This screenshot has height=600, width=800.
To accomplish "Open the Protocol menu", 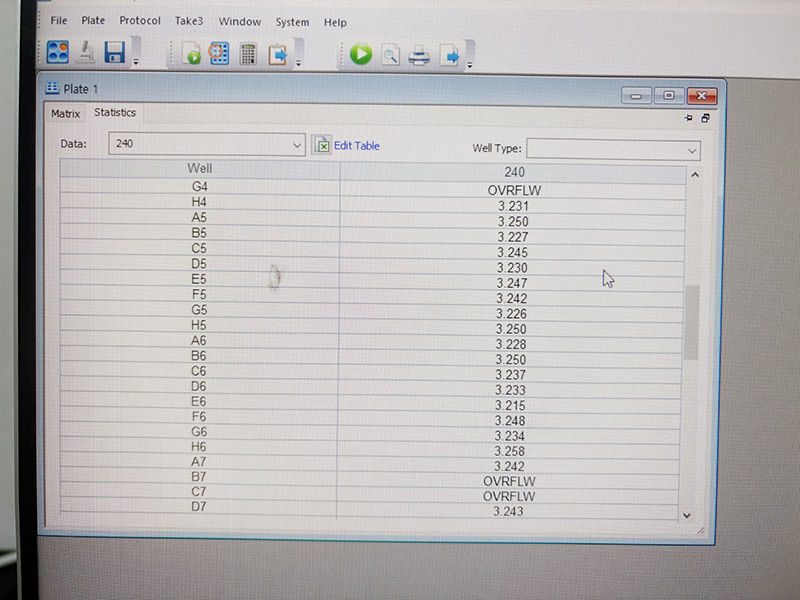I will coord(139,21).
